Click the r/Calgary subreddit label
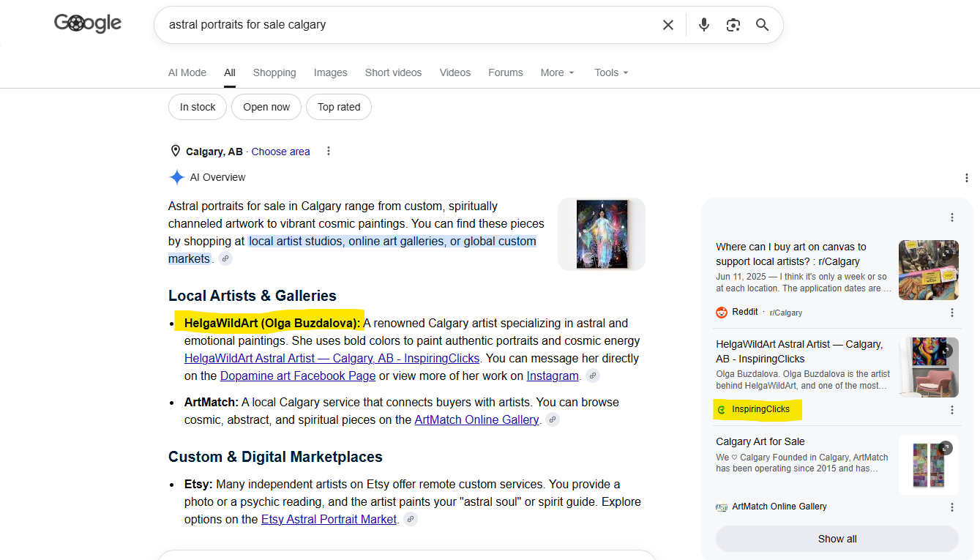The width and height of the screenshot is (980, 560). (x=786, y=313)
